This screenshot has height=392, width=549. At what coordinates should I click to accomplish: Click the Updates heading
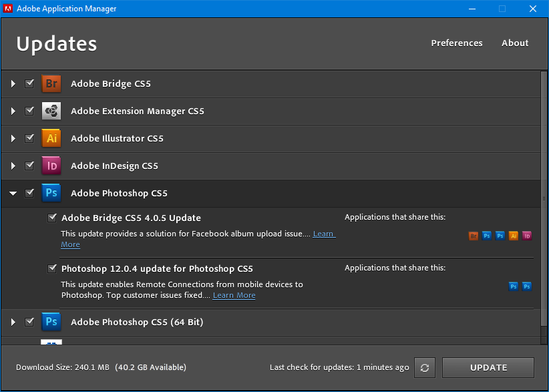(x=56, y=44)
